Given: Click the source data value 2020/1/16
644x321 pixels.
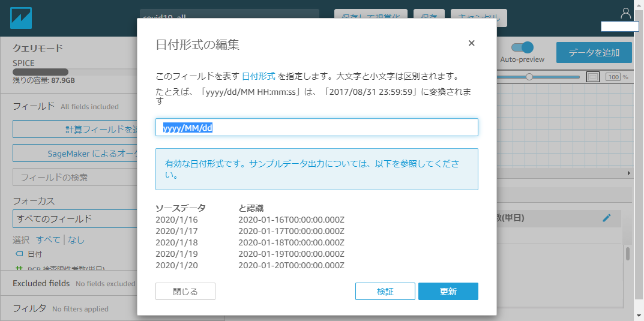Looking at the screenshot, I should pos(176,219).
